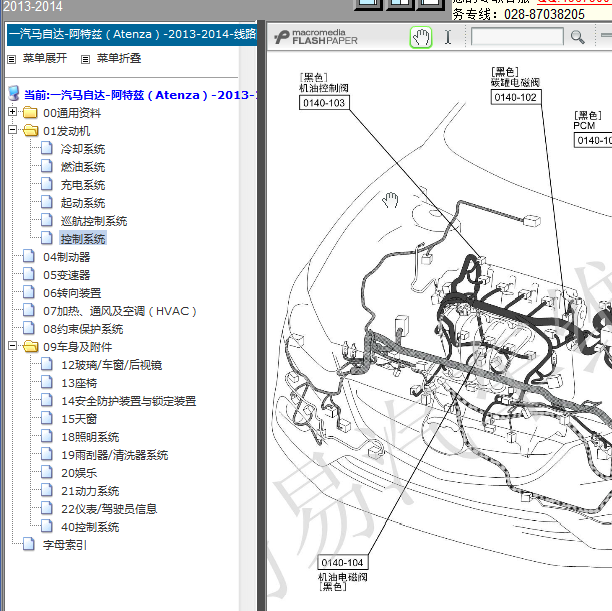Open the 12玻璃/车窗/后视镜 page

[112, 365]
